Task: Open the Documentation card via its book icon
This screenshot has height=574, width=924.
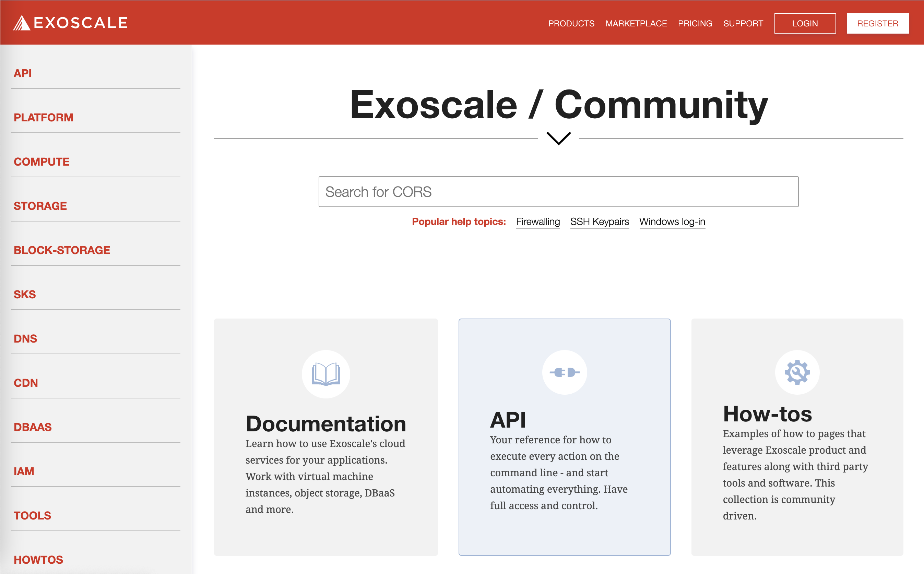Action: (x=326, y=374)
